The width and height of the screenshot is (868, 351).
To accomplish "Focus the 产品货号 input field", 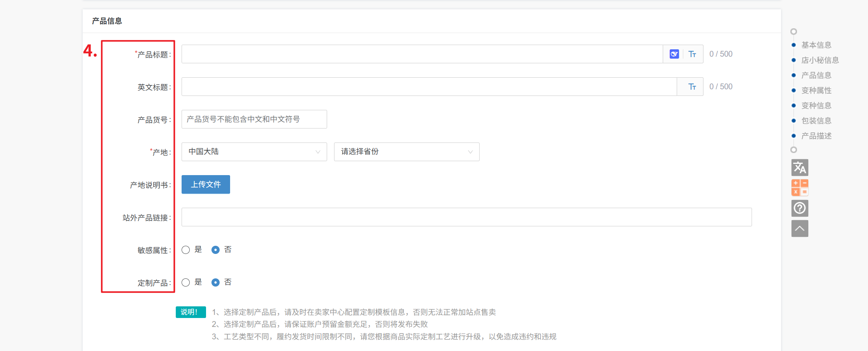I will 254,119.
